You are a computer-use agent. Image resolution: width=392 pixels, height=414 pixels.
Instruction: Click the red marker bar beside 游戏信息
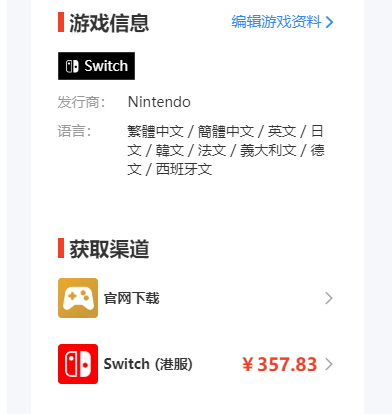point(61,22)
